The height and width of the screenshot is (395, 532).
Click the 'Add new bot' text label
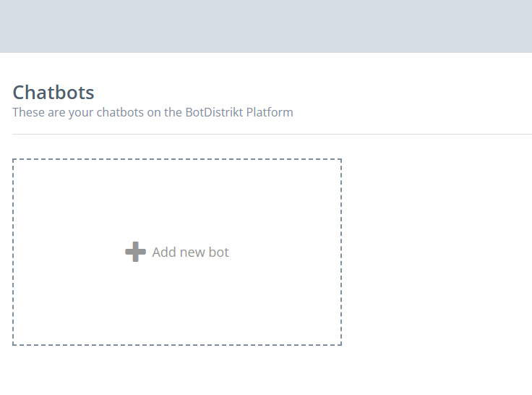(x=190, y=252)
